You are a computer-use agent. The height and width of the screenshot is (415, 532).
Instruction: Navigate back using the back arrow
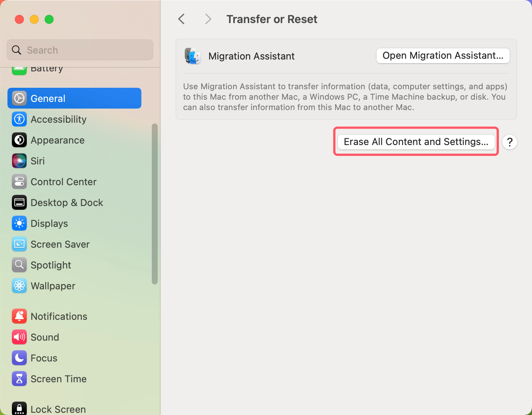[181, 19]
